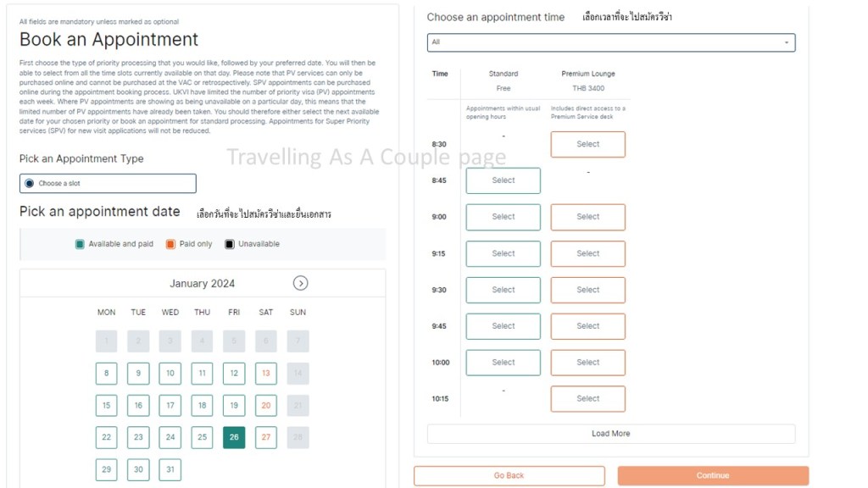Go to next month in calendar
Screen dimensions: 868x488
(300, 283)
